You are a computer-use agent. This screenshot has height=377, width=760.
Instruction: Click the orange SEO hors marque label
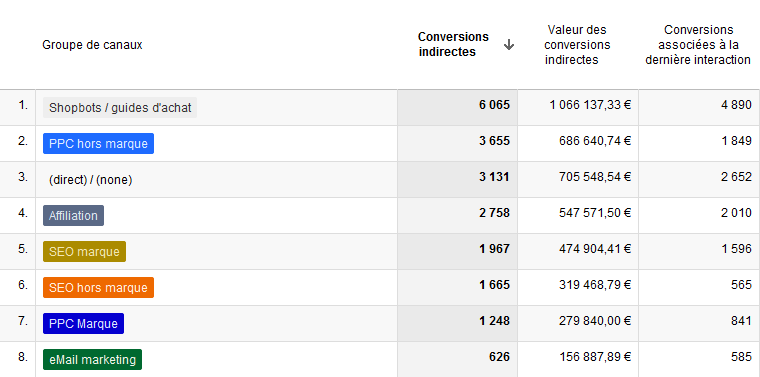pos(98,287)
